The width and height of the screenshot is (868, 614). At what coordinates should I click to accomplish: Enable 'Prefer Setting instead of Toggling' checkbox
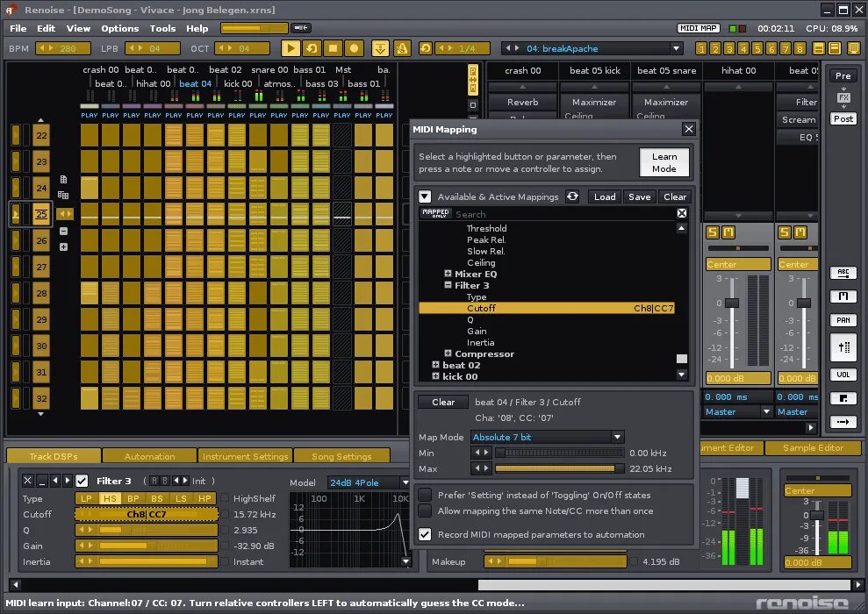pos(426,495)
